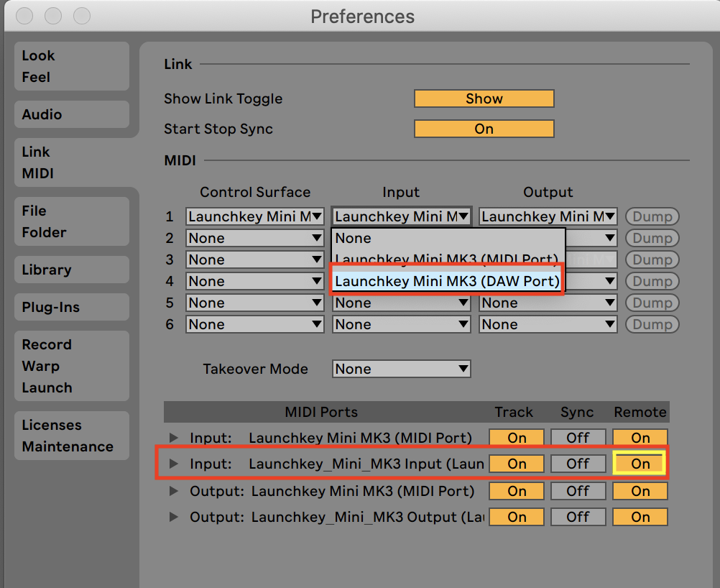Click Dump button for row 6
This screenshot has width=720, height=588.
pos(652,324)
